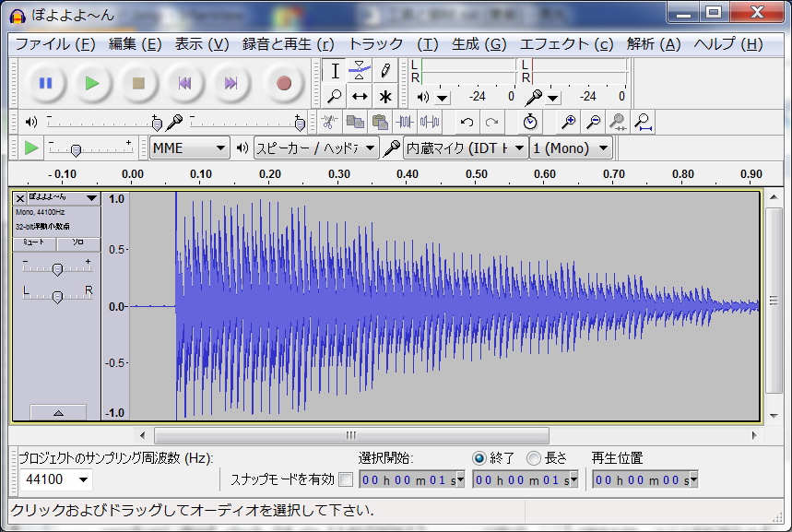Click the Zoom In magnifier icon
792x532 pixels.
[x=569, y=122]
